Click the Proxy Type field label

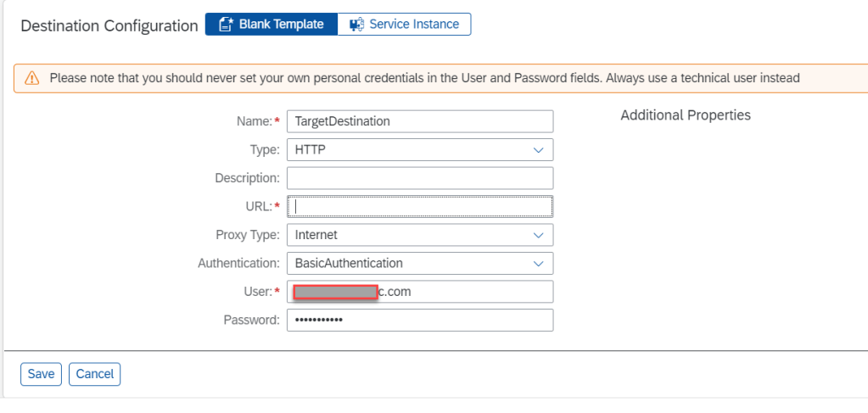coord(247,235)
